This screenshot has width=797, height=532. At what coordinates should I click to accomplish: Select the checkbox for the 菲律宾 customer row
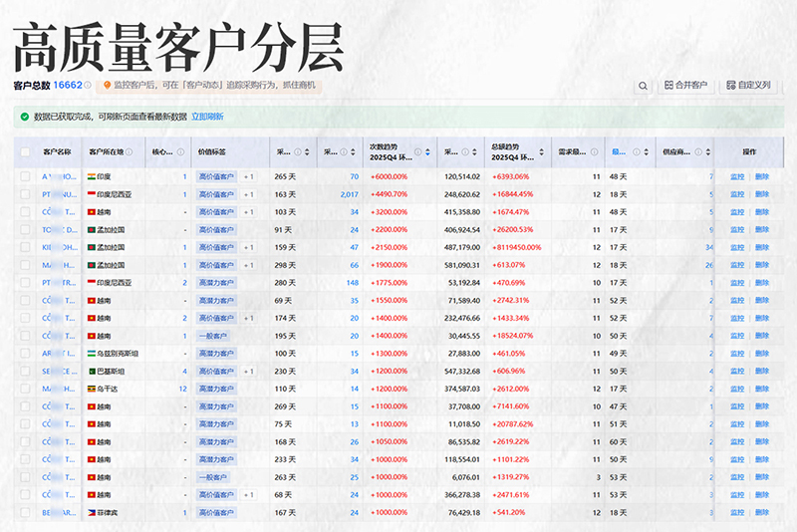(25, 512)
